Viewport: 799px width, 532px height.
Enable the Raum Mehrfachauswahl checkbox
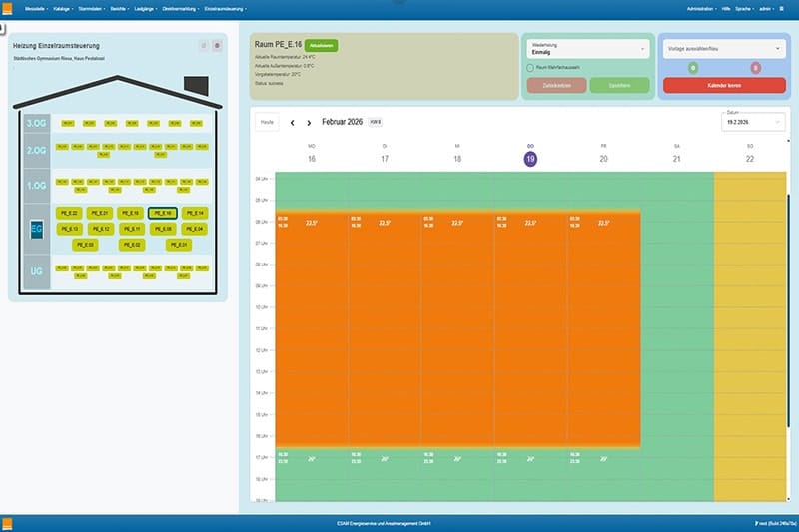(x=529, y=68)
